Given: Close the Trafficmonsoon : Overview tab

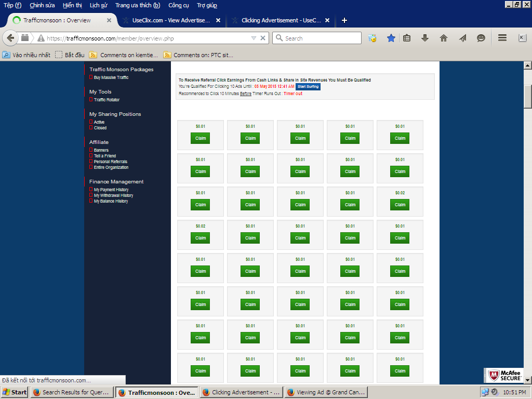Looking at the screenshot, I should click(x=109, y=20).
